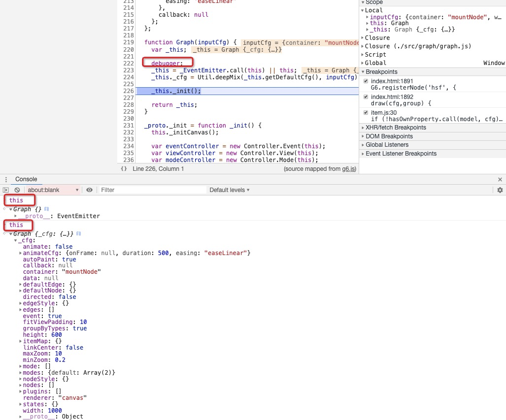506x420 pixels.
Task: Click the G6.registerNode('hsf', { breakpoint text
Action: click(413, 88)
